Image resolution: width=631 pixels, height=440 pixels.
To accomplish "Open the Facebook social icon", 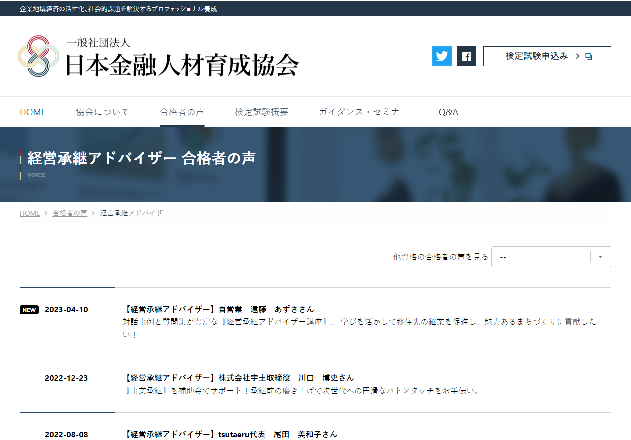I will coord(465,57).
